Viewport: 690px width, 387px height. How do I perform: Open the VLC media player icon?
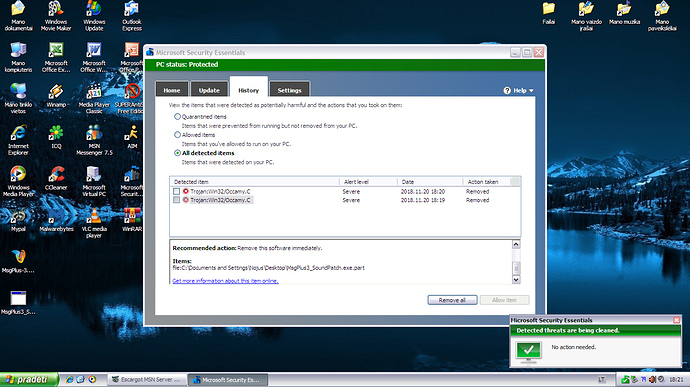pyautogui.click(x=94, y=222)
